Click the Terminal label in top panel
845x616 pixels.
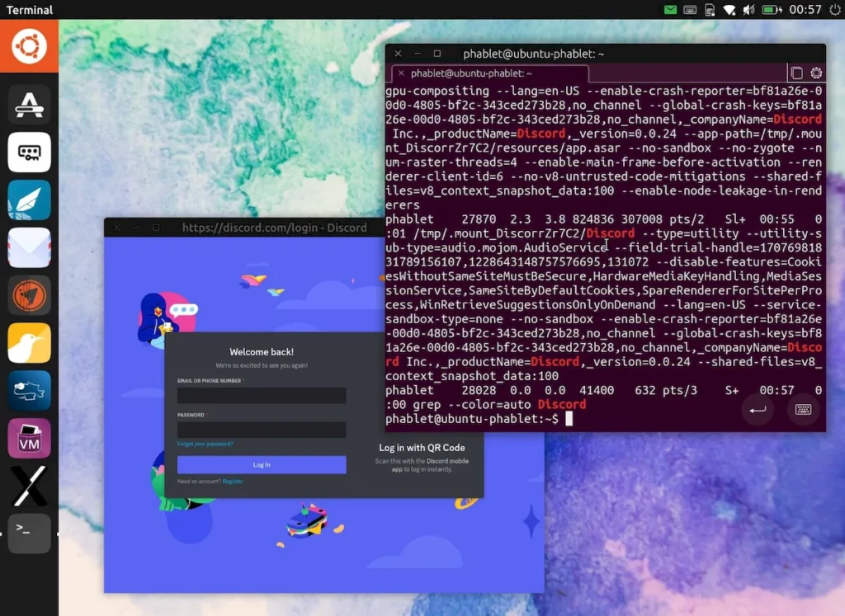point(30,10)
